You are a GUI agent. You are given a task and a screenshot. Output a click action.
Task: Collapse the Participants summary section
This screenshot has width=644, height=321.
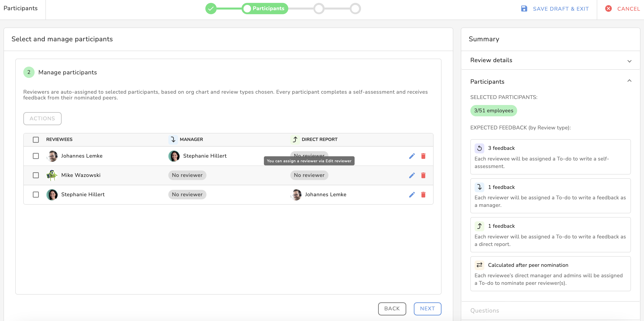click(629, 81)
